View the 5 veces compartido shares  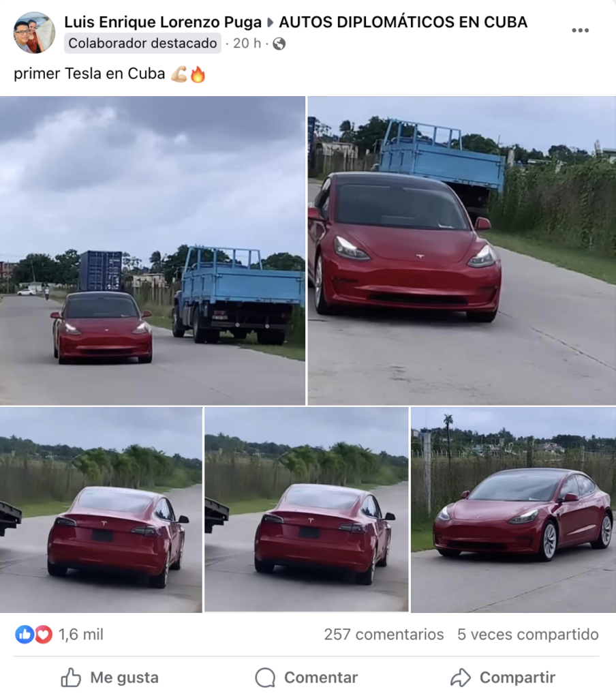click(x=528, y=635)
